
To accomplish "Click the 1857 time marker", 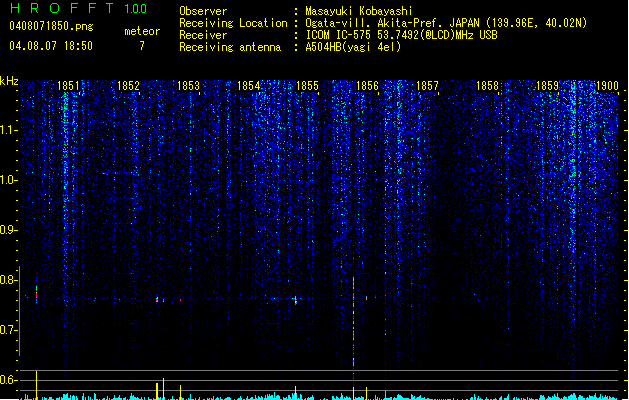I will (x=427, y=86).
